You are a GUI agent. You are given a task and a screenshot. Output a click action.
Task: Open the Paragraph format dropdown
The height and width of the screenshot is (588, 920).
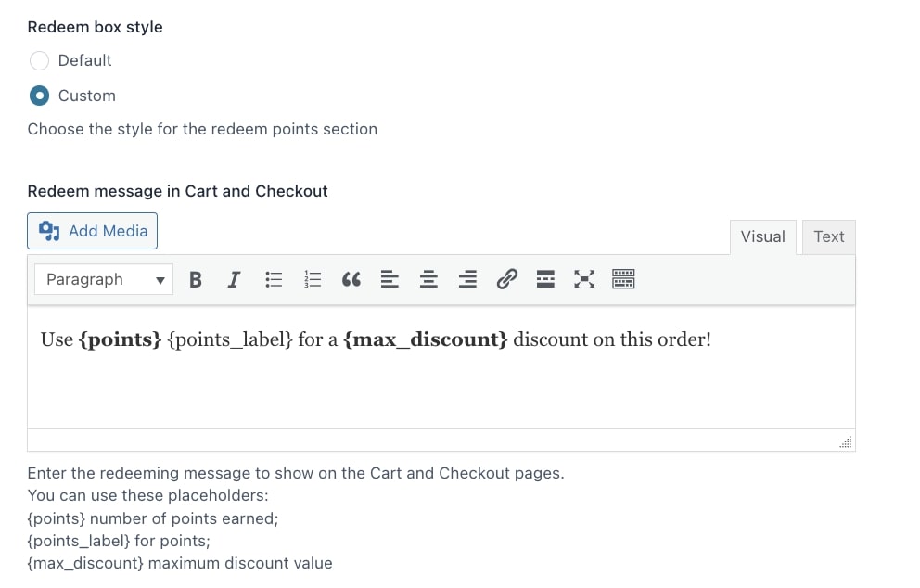pyautogui.click(x=104, y=279)
